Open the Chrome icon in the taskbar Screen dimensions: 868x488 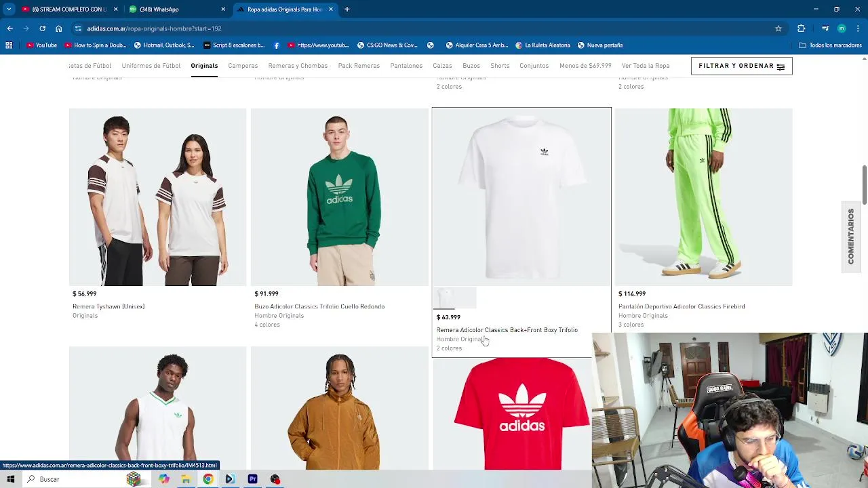[208, 479]
